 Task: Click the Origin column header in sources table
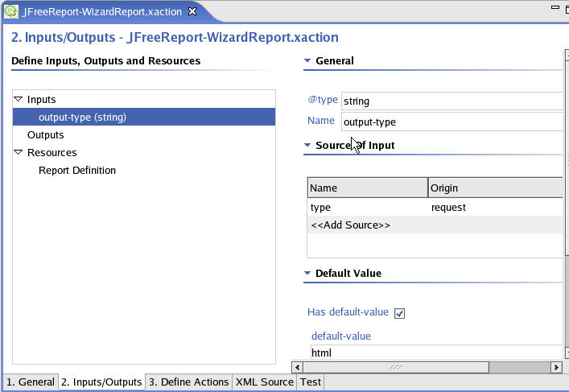click(495, 188)
